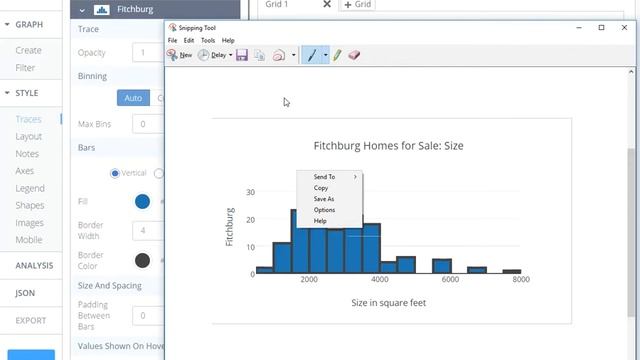Screen dimensions: 640x360
Task: Open Images style panel
Action: [29, 223]
